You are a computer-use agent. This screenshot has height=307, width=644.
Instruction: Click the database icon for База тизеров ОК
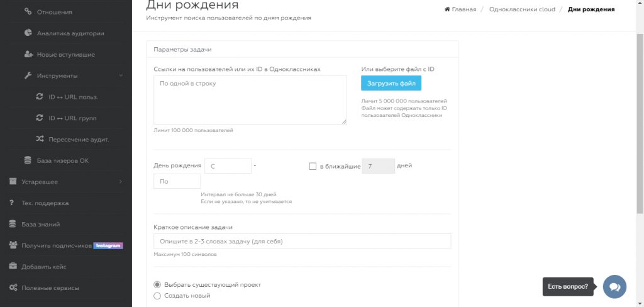click(x=28, y=160)
